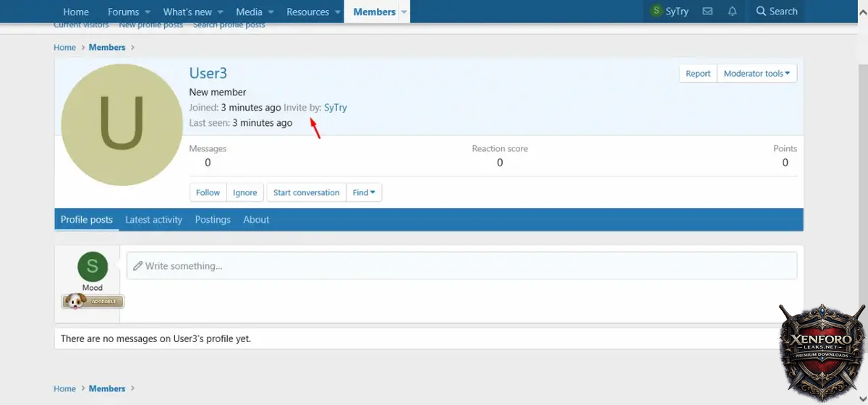Open the SyTry inviter profile link
This screenshot has height=405, width=868.
point(336,108)
